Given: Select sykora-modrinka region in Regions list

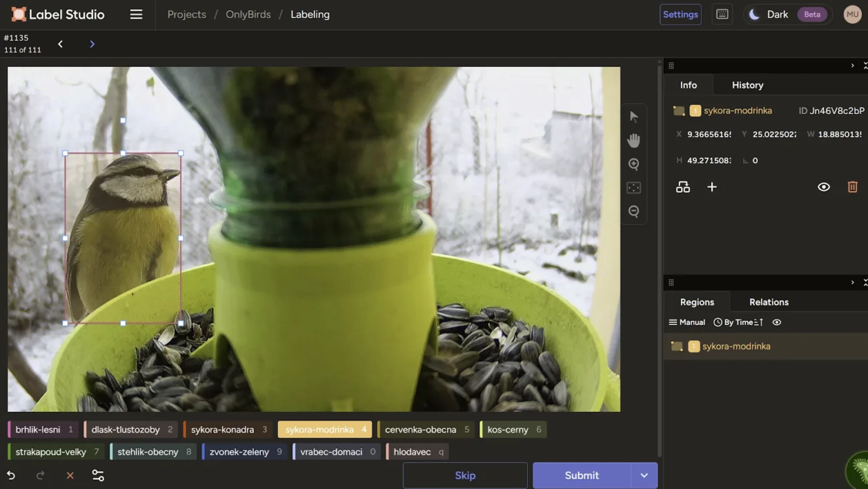Looking at the screenshot, I should coord(736,347).
